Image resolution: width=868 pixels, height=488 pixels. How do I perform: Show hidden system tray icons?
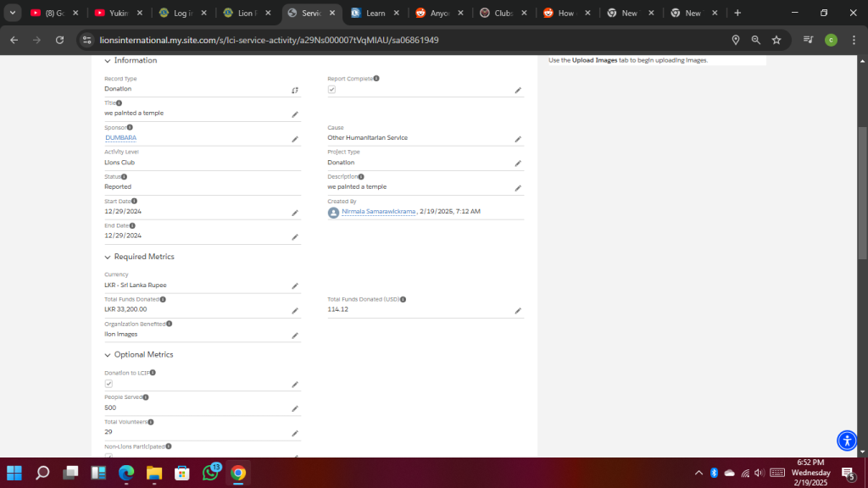click(698, 473)
